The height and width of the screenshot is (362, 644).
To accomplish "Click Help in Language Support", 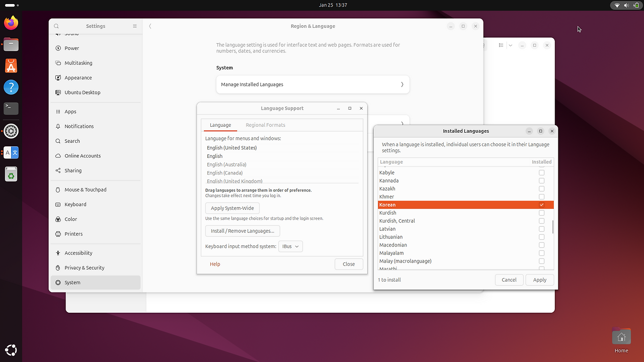I will click(x=215, y=264).
